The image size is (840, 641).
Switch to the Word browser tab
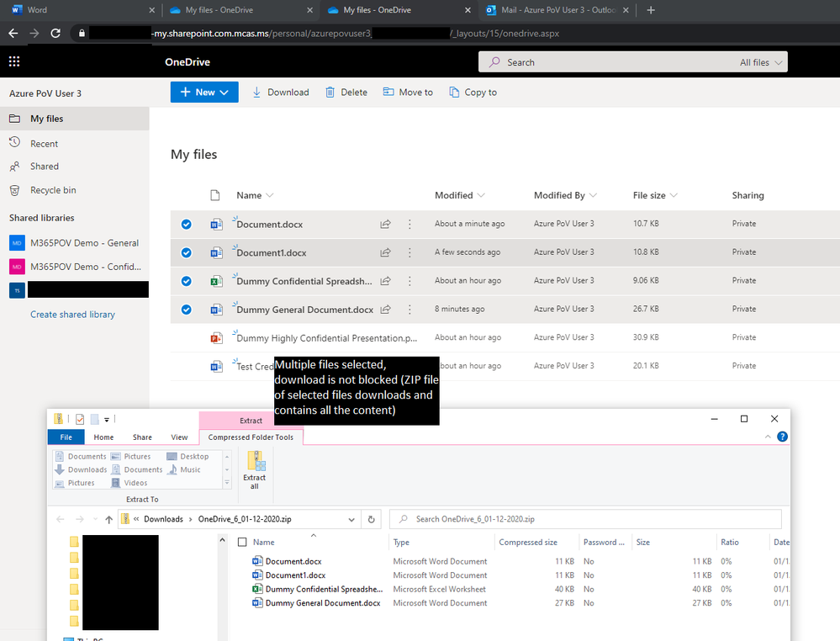(x=79, y=9)
